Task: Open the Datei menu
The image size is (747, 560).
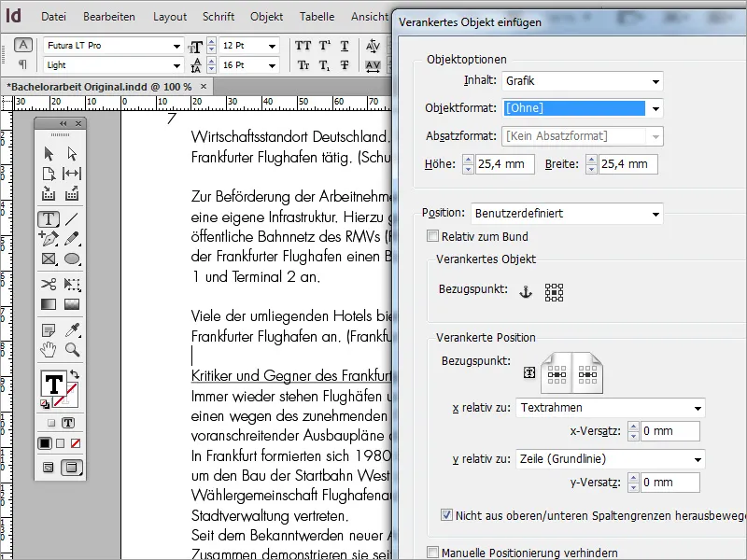Action: (53, 17)
